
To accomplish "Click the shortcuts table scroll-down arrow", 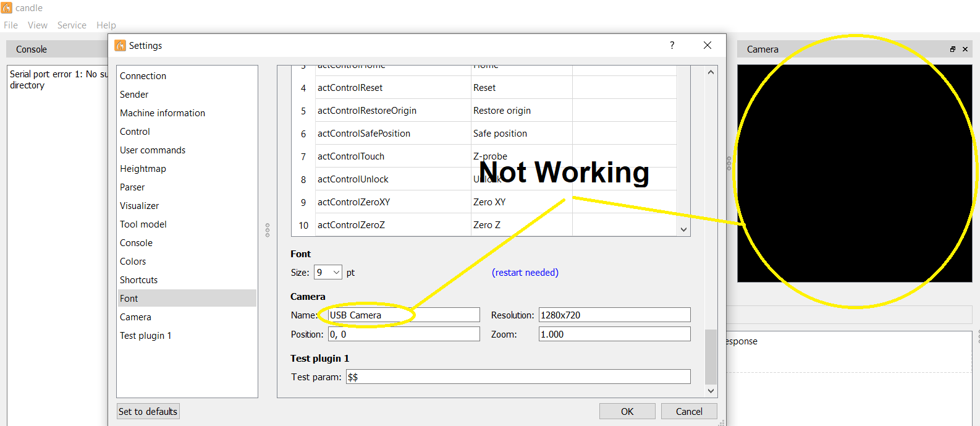I will [683, 229].
